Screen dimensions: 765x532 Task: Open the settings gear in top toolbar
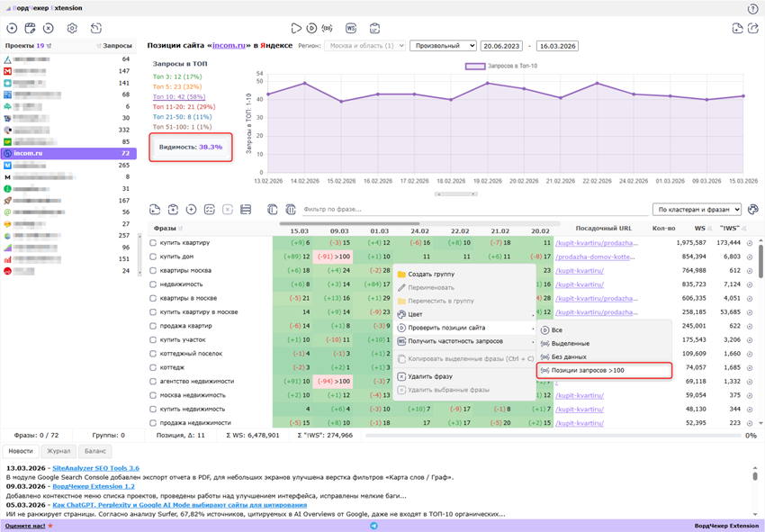(x=72, y=29)
